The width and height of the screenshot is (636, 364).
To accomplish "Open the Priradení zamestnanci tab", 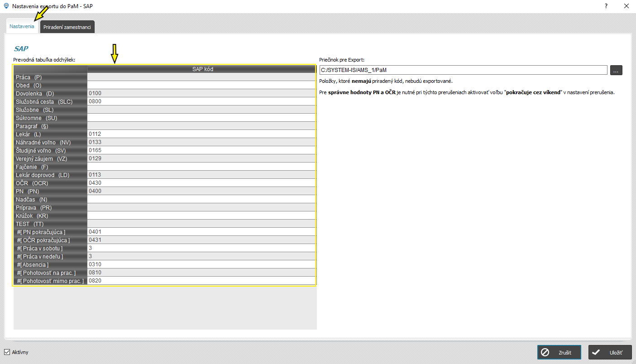I will 67,27.
